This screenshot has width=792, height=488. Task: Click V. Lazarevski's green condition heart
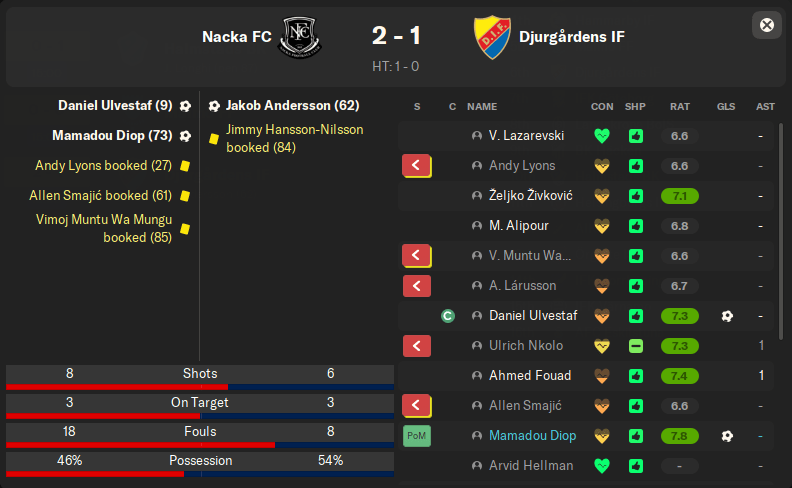601,136
